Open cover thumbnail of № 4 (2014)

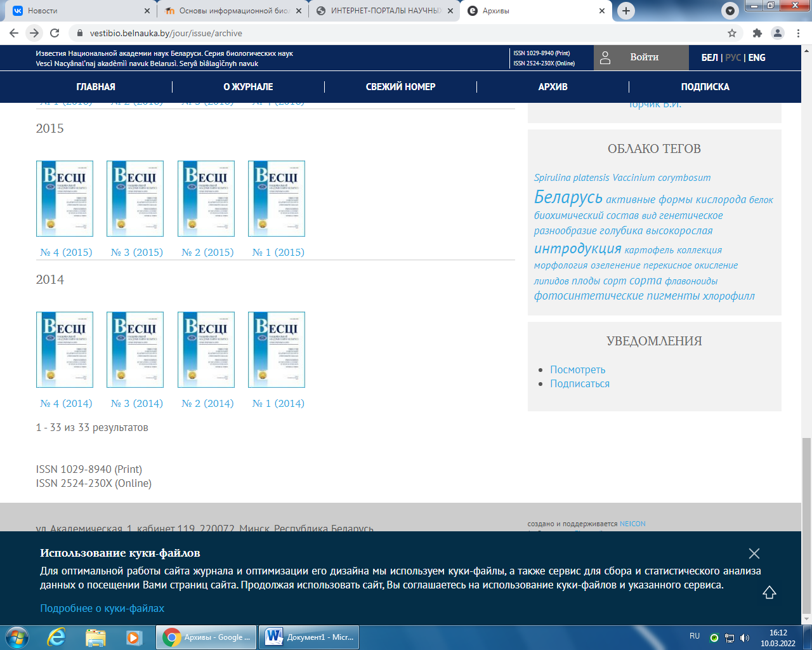coord(65,350)
